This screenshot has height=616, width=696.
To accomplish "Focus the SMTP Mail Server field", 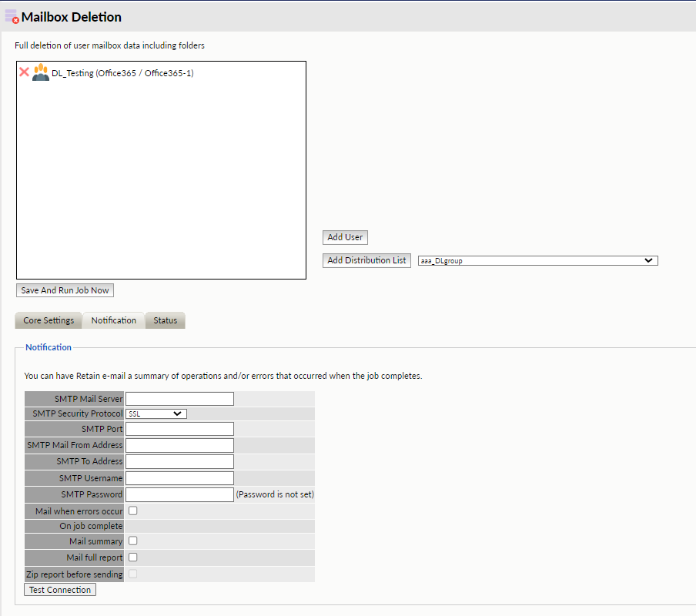I will tap(179, 399).
